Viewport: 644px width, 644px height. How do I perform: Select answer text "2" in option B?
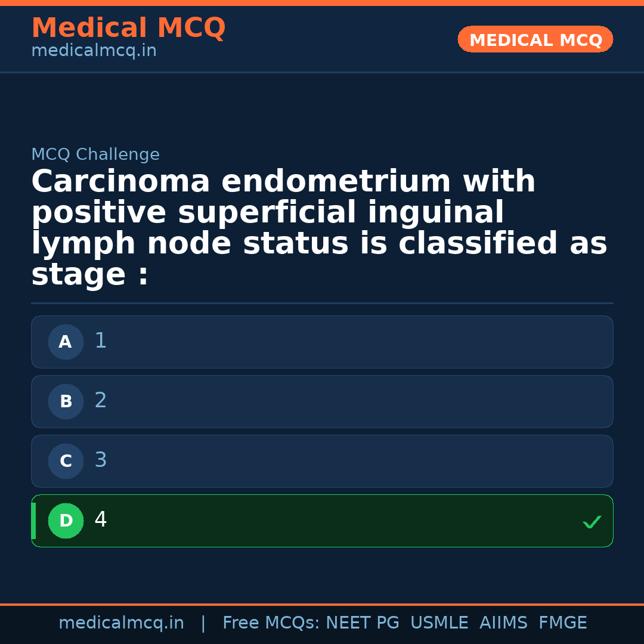[101, 401]
